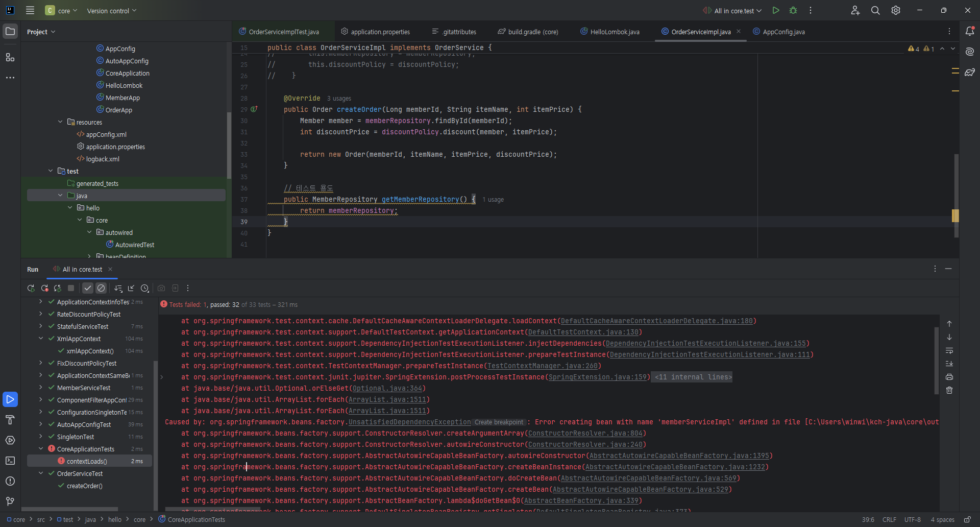Image resolution: width=980 pixels, height=527 pixels.
Task: Collapse the resources folder
Action: tap(60, 122)
